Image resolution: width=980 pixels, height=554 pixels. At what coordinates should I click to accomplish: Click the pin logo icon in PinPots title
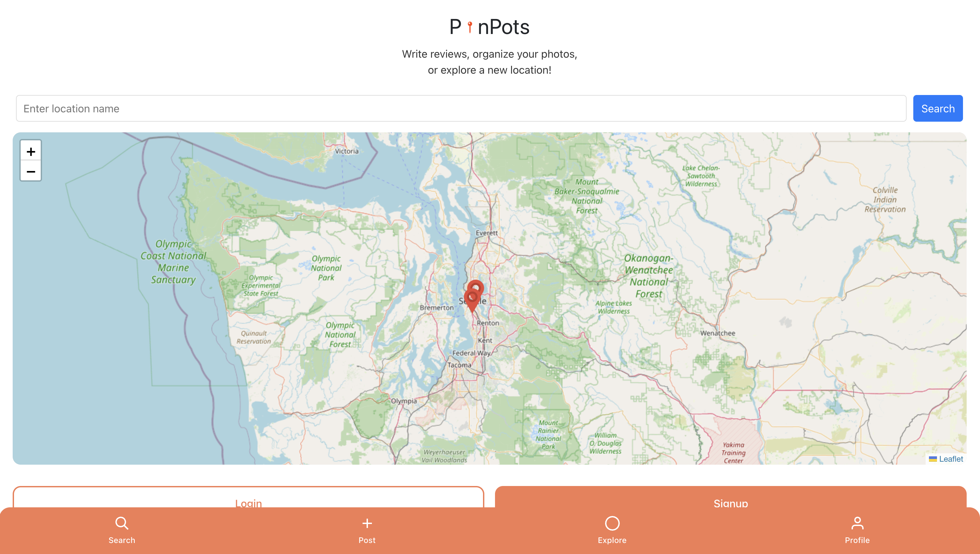[470, 27]
